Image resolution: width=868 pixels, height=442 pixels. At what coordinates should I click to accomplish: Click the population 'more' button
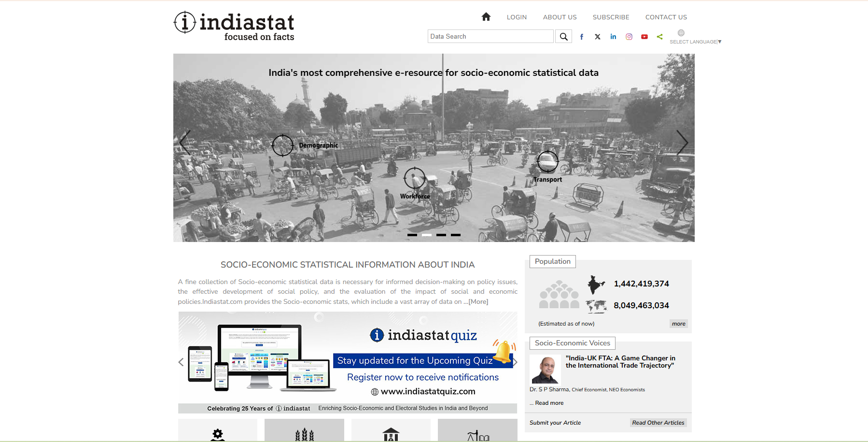click(x=678, y=324)
